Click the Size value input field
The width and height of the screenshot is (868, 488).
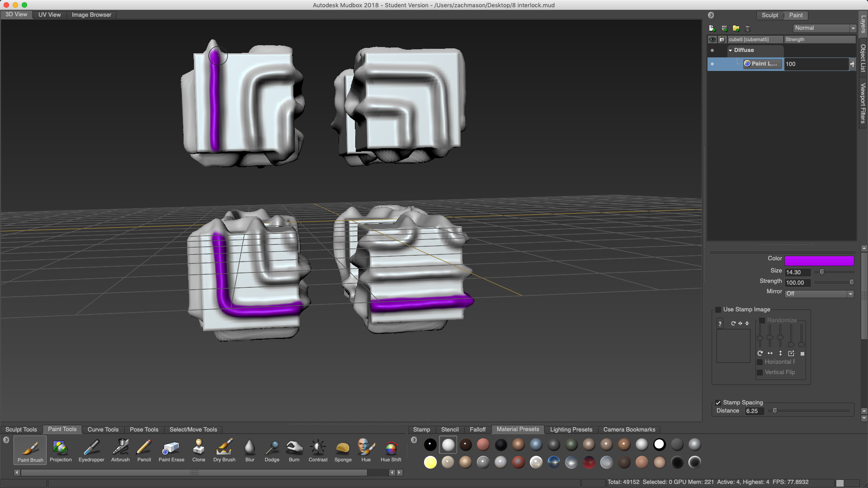click(797, 272)
